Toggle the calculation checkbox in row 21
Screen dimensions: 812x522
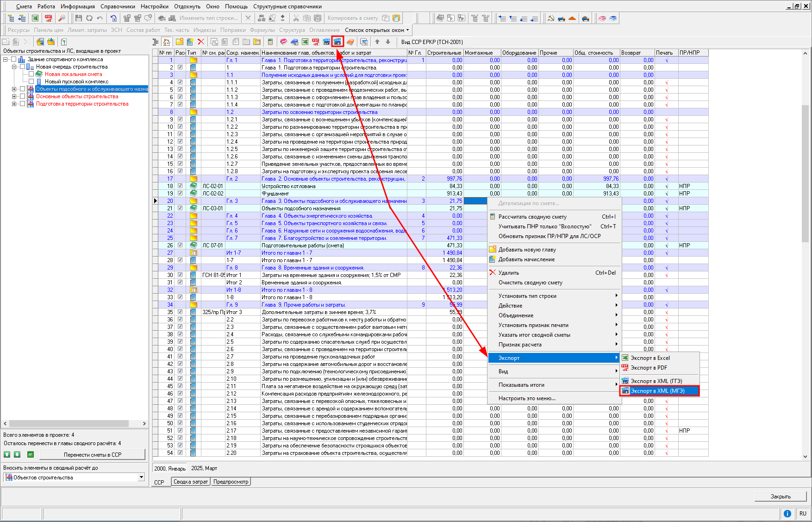(x=180, y=208)
